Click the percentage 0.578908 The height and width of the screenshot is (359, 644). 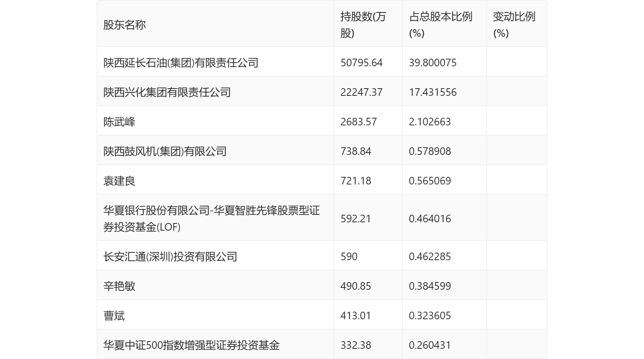(x=430, y=151)
